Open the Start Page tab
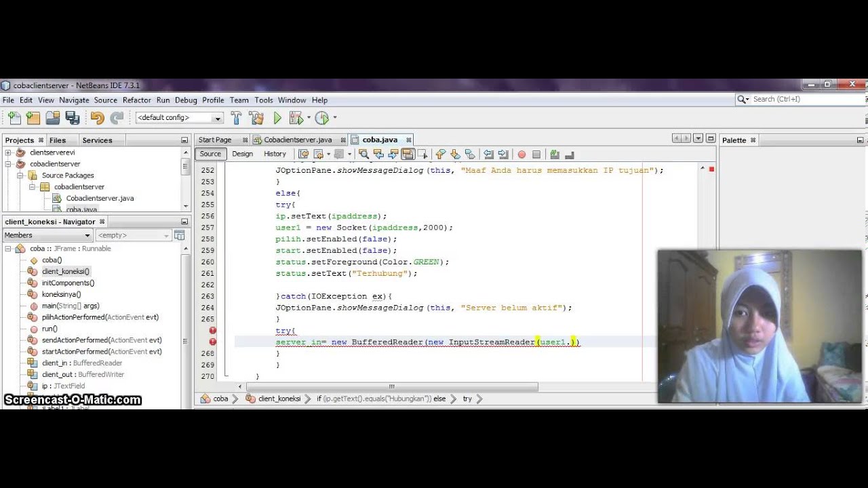 pos(215,140)
